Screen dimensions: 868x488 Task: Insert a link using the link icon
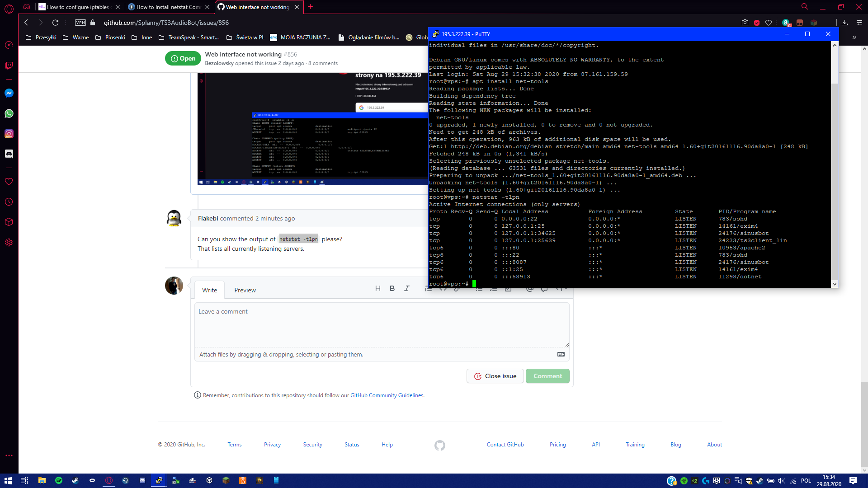[458, 288]
